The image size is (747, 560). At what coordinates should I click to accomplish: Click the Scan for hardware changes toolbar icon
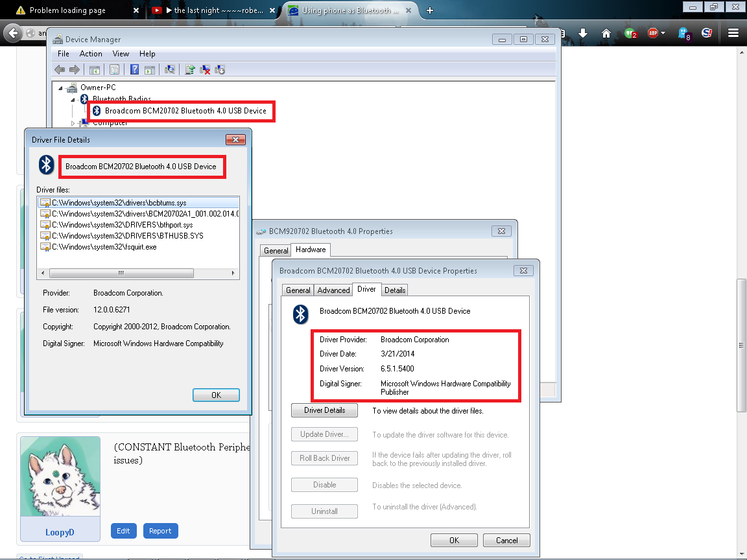coord(171,70)
